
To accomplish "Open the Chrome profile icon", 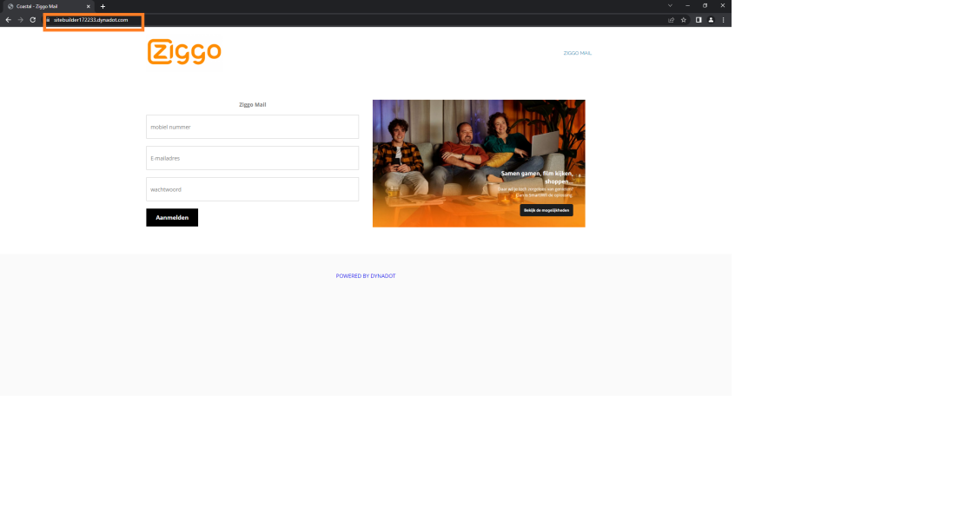I will 711,20.
